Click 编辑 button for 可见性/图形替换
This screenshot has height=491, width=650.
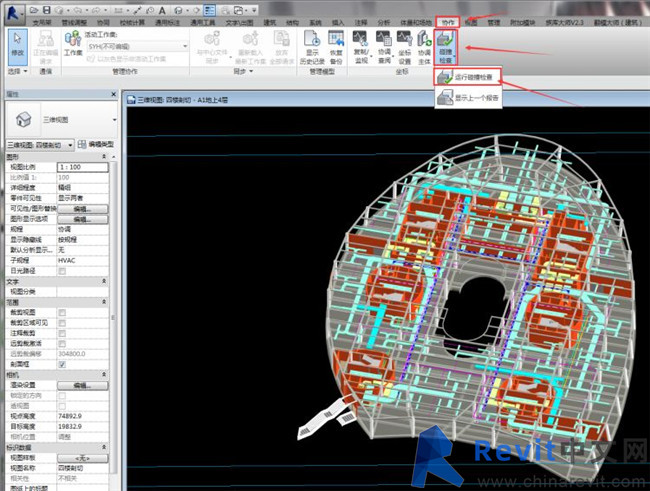point(82,209)
